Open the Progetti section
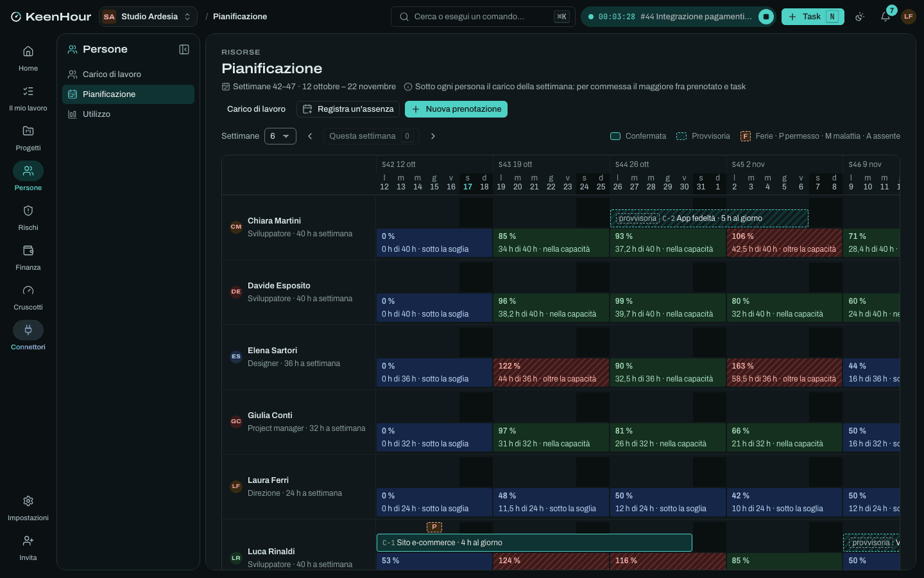 point(28,138)
